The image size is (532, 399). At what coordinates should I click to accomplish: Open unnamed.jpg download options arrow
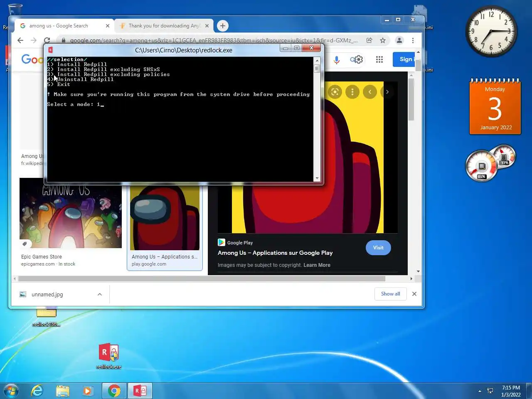point(100,294)
